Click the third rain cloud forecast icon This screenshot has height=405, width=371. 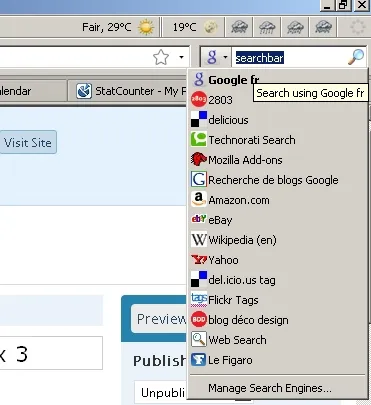[x=295, y=27]
